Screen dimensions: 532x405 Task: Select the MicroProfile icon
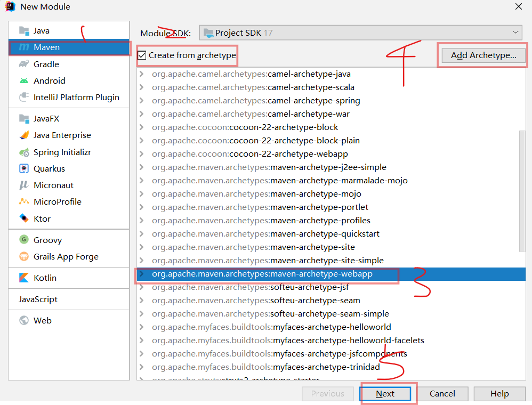coord(24,202)
